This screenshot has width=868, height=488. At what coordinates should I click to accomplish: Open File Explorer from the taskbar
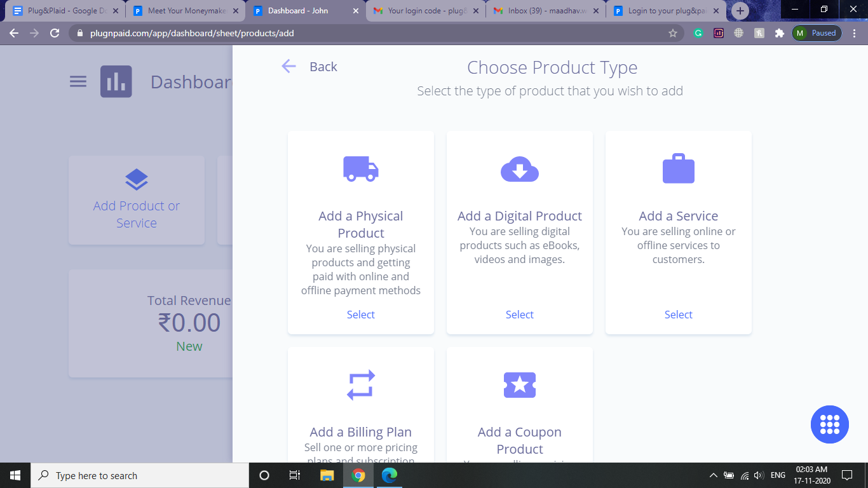(327, 475)
